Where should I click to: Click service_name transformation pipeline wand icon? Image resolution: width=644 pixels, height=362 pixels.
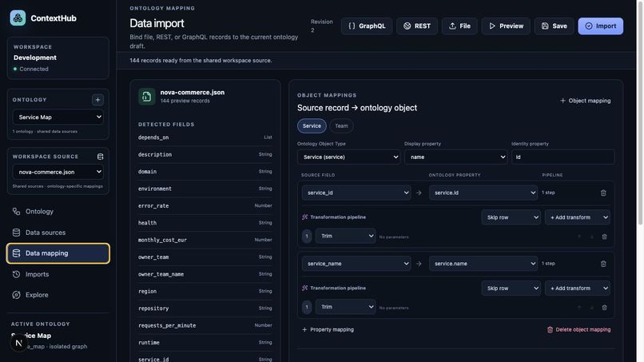click(x=304, y=288)
